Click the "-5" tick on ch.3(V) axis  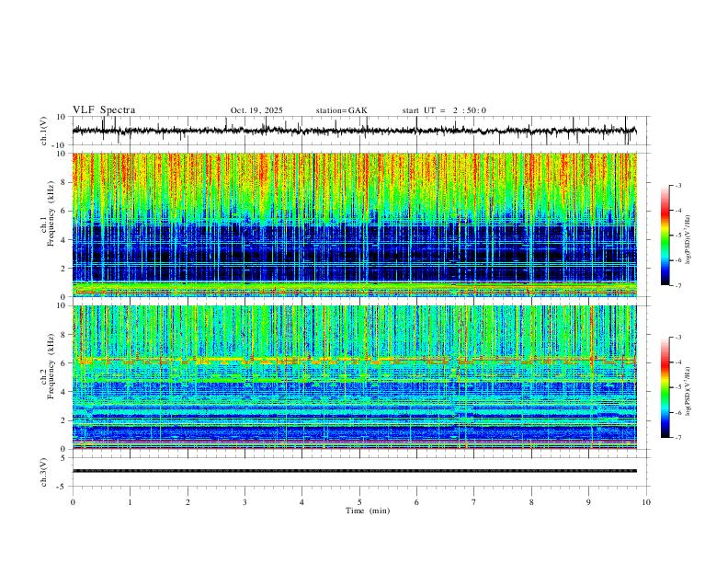click(x=63, y=487)
